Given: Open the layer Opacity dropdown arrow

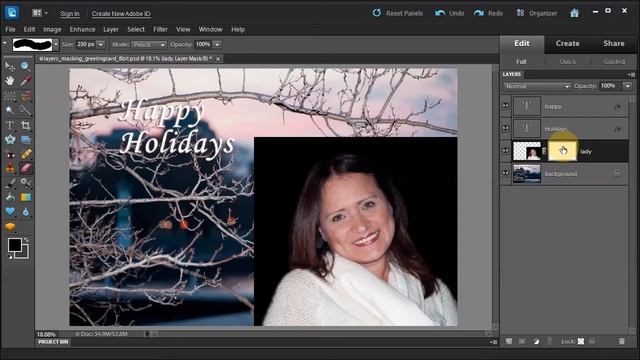Looking at the screenshot, I should [627, 86].
